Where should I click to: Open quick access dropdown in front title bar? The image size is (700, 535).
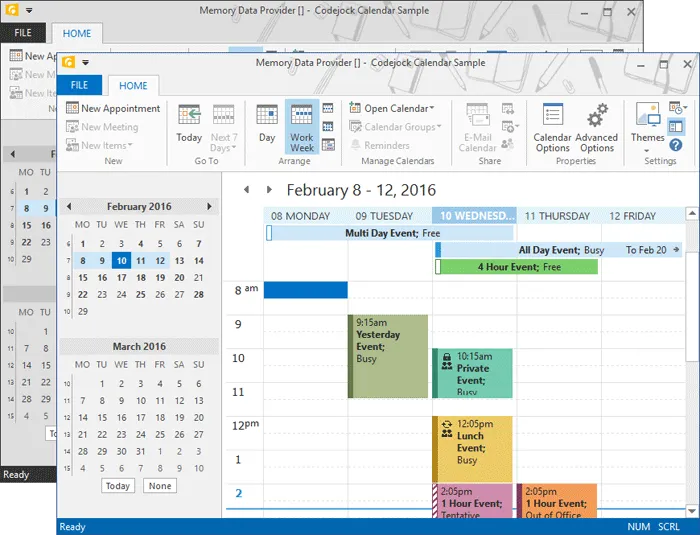point(85,63)
